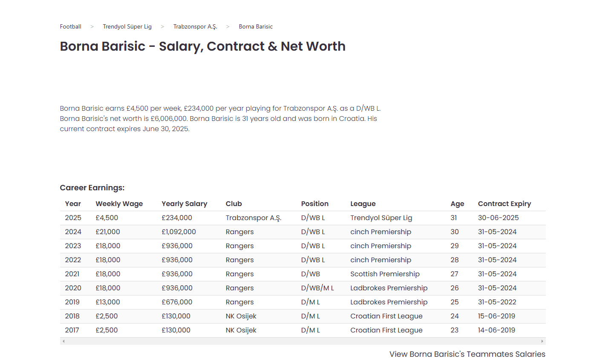
Task: Select the 2024 year cell
Action: (x=73, y=232)
